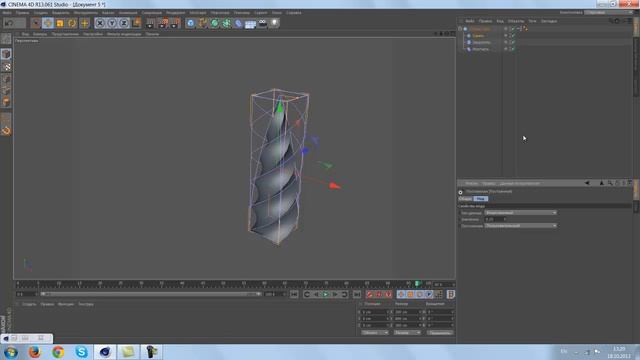Render to Picture Viewer
Viewport: 640px width, 360px height.
coord(163,23)
